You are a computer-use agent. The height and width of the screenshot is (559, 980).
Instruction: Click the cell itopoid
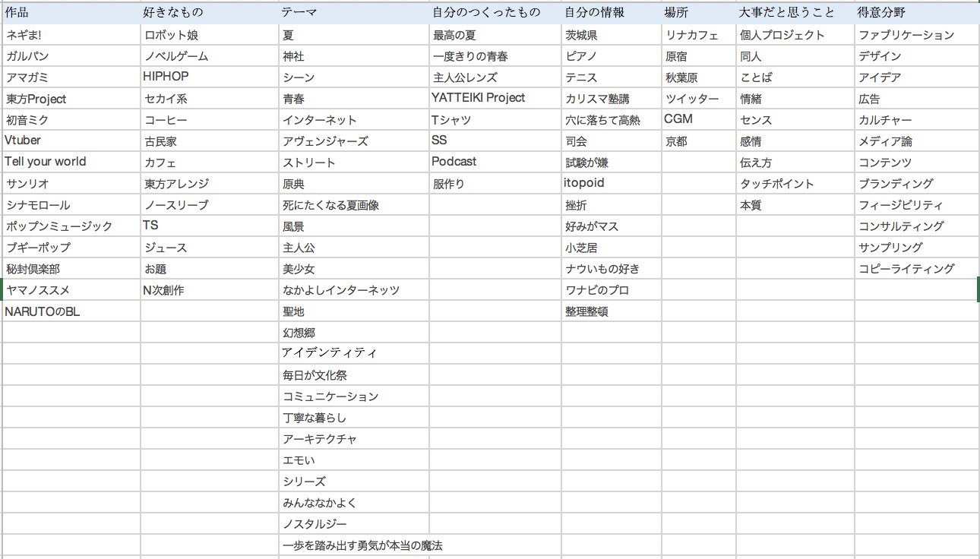pyautogui.click(x=612, y=183)
